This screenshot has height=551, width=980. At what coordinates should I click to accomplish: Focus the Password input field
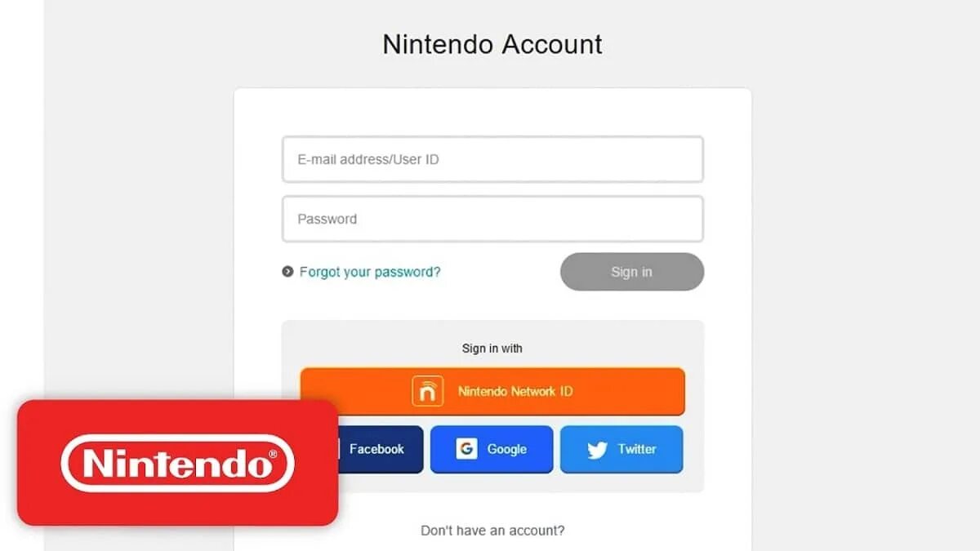click(492, 219)
